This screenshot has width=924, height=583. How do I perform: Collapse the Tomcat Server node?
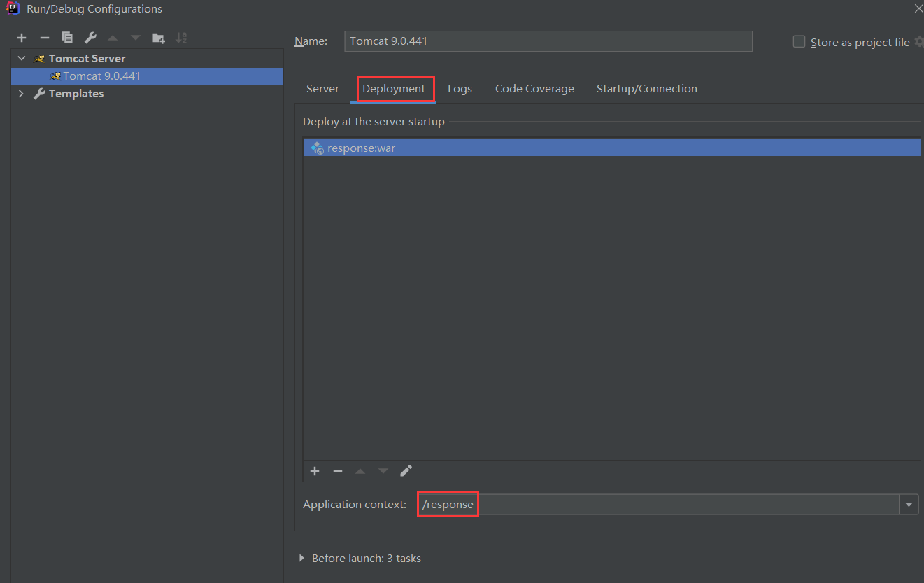point(22,59)
